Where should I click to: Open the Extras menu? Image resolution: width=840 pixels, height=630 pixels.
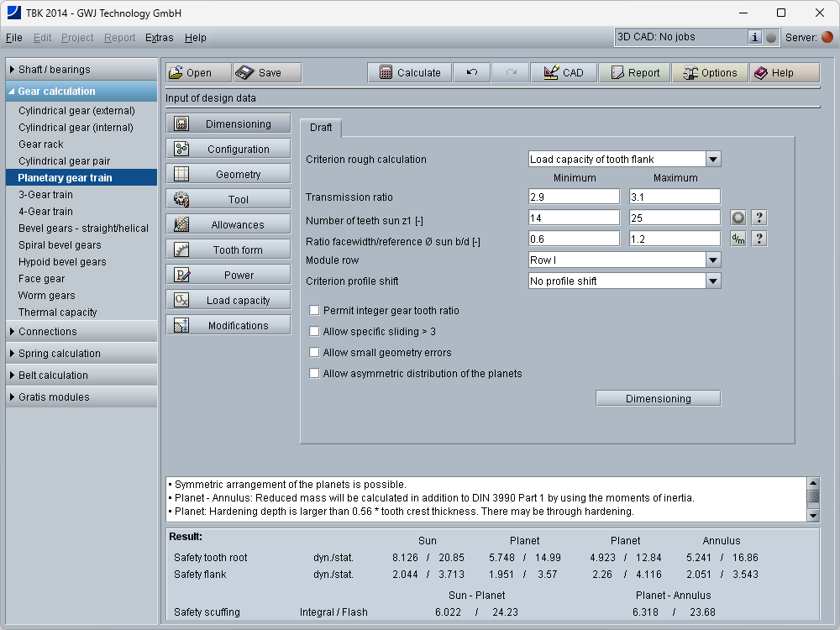(159, 38)
